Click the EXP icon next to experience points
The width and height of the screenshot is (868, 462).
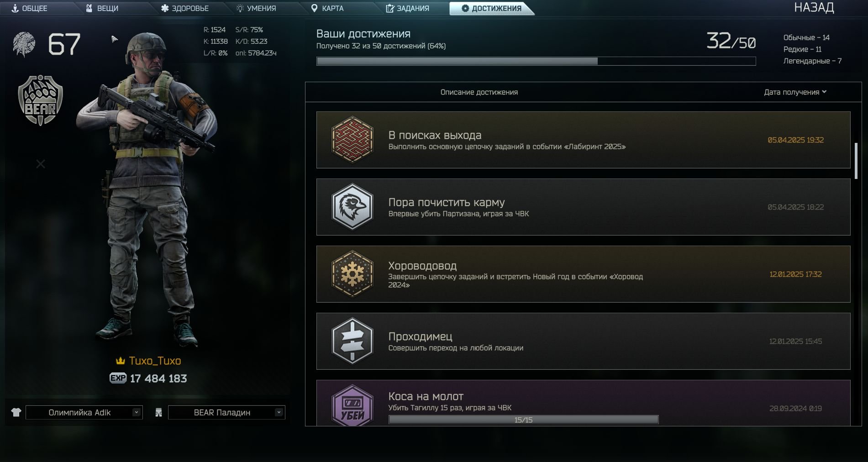(x=118, y=378)
